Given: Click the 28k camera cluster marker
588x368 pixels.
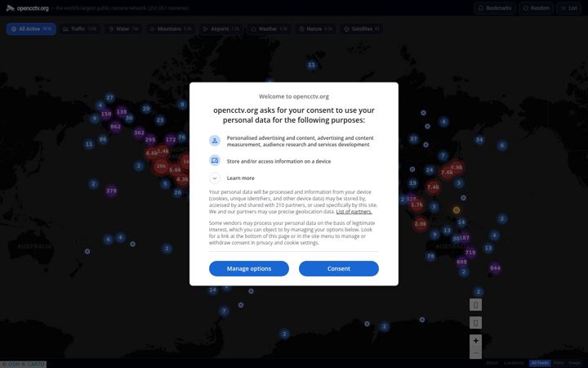Looking at the screenshot, I should (161, 166).
